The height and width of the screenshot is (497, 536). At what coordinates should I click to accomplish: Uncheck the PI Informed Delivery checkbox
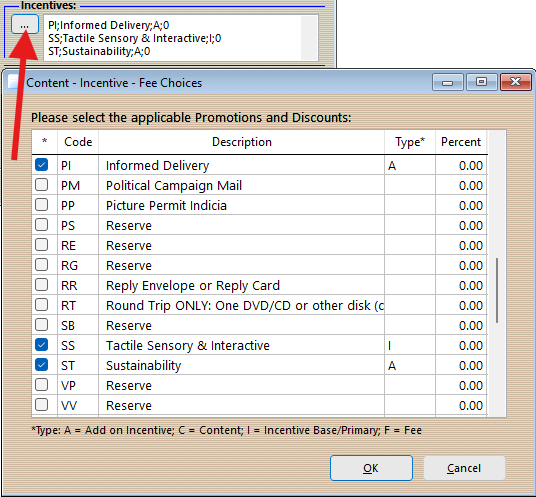coord(41,165)
